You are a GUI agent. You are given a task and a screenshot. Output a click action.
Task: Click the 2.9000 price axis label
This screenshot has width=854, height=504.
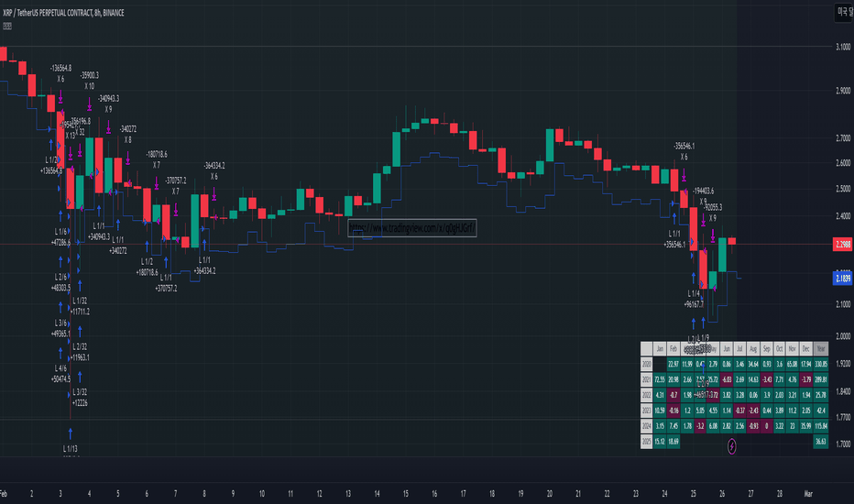[x=843, y=91]
